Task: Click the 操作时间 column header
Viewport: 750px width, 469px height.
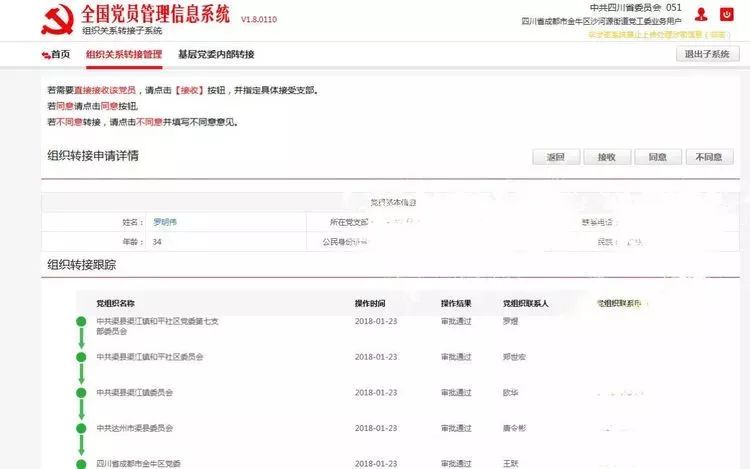Action: 370,303
